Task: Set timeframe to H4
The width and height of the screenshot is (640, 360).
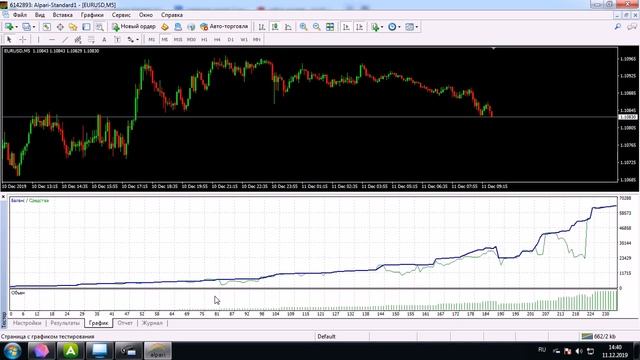Action: pos(217,40)
